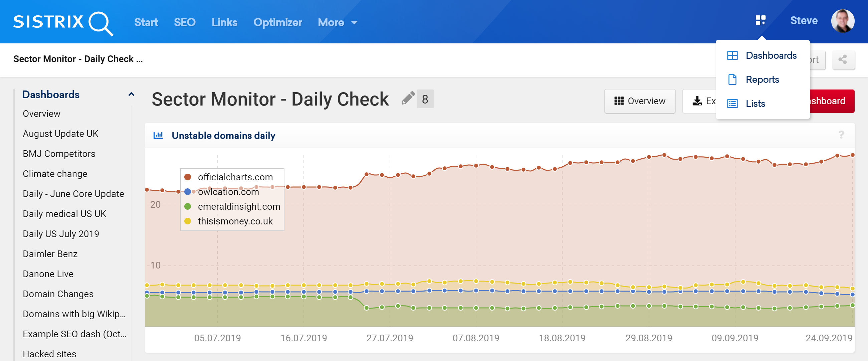
Task: Click the Lists icon in popup
Action: click(732, 104)
